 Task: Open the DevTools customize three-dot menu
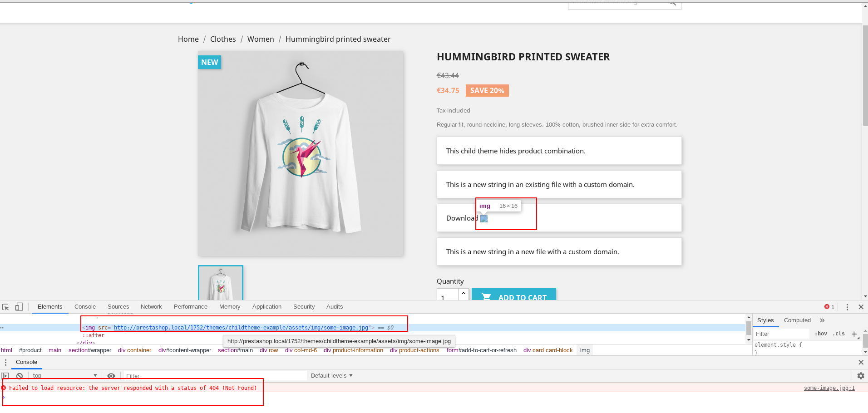click(847, 307)
